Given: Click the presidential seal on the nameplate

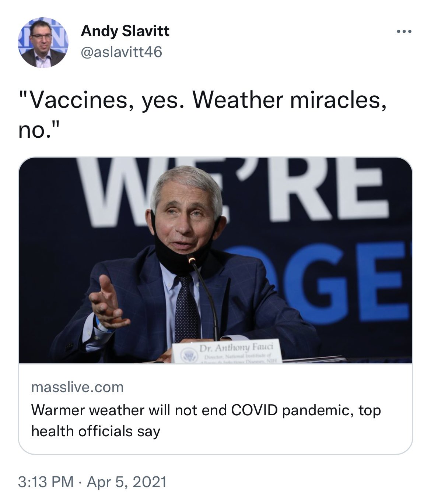Looking at the screenshot, I should tap(189, 356).
